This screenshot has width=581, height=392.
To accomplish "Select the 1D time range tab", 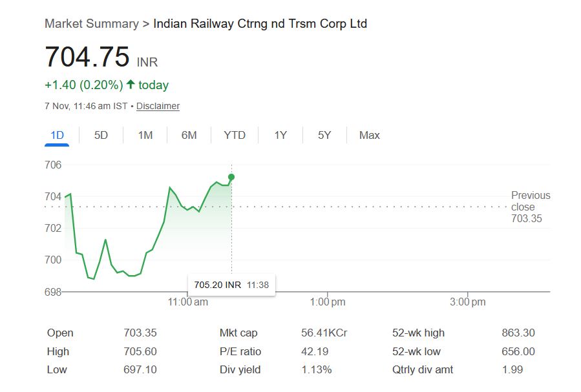I will coord(58,135).
